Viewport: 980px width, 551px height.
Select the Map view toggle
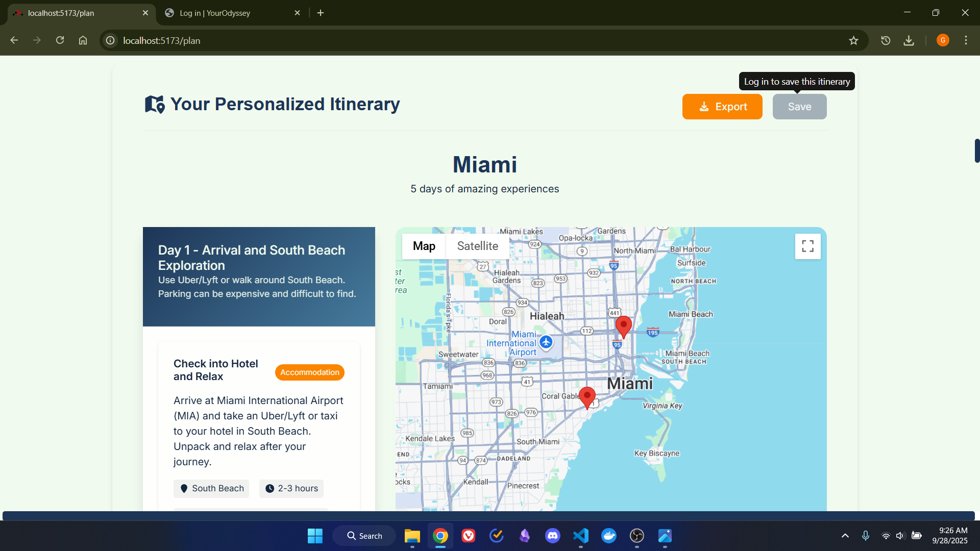point(424,246)
